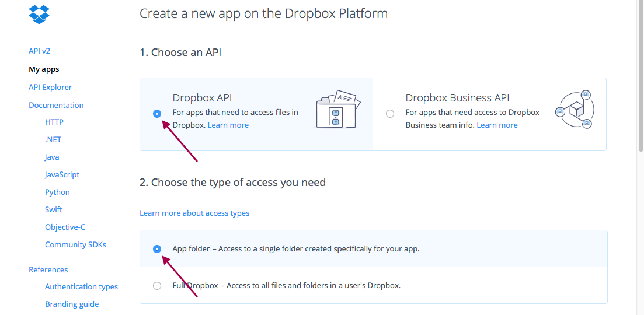Choose the App folder access option
This screenshot has width=644, height=315.
157,249
